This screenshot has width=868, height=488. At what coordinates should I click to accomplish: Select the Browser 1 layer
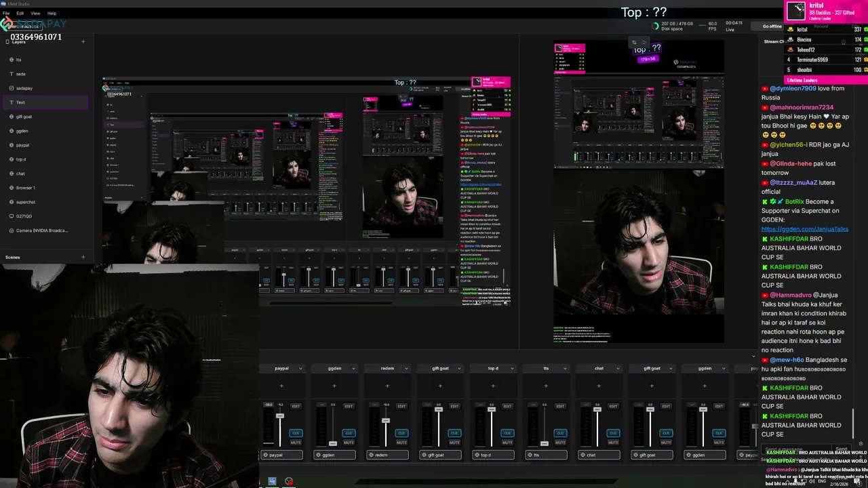(x=45, y=188)
